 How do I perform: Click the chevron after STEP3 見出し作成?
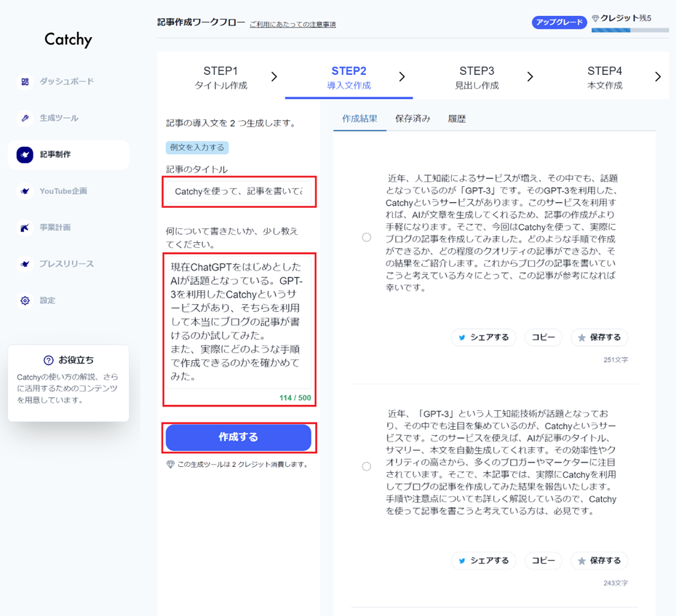point(530,77)
